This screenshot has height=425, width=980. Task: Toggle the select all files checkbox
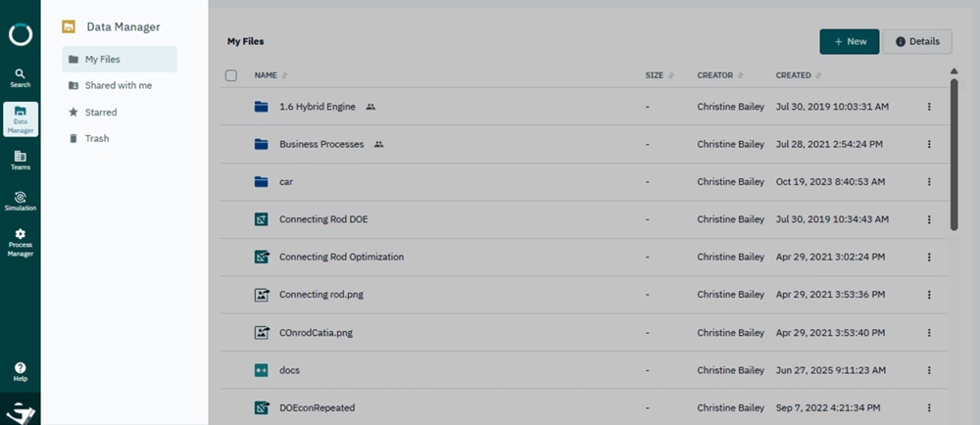click(x=231, y=75)
